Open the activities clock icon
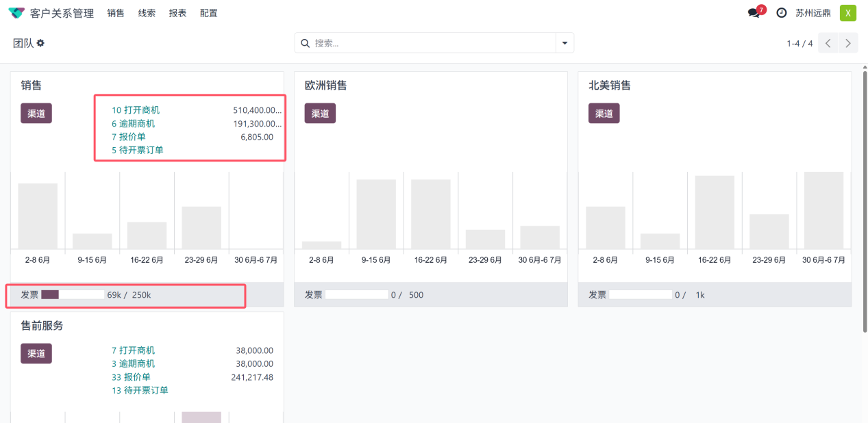The height and width of the screenshot is (423, 868). coord(781,13)
